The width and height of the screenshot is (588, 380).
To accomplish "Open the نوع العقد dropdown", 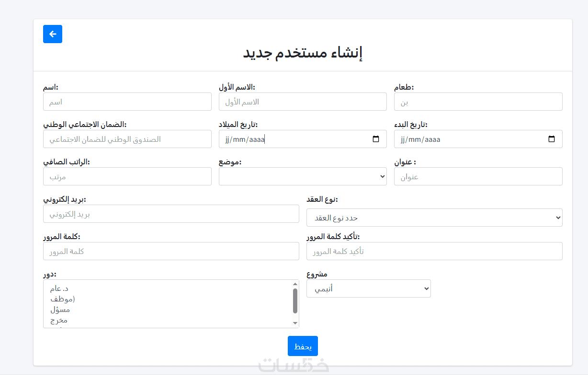I will click(x=434, y=218).
